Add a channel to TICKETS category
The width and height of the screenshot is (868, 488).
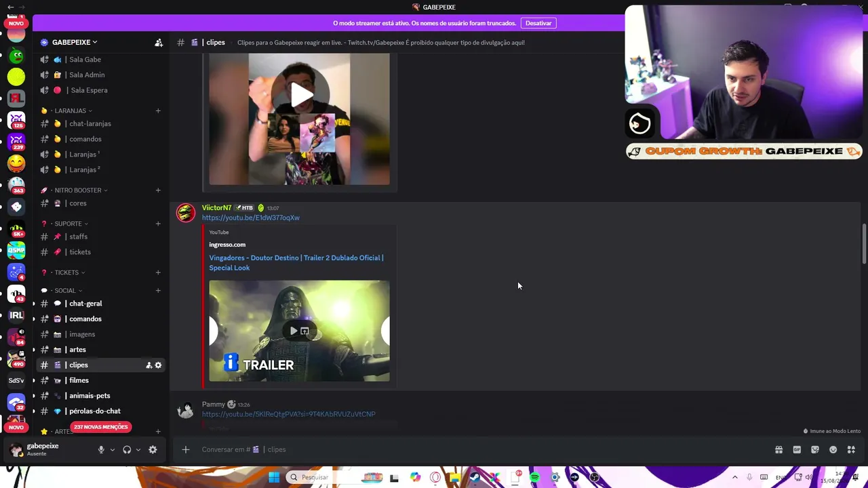point(158,272)
